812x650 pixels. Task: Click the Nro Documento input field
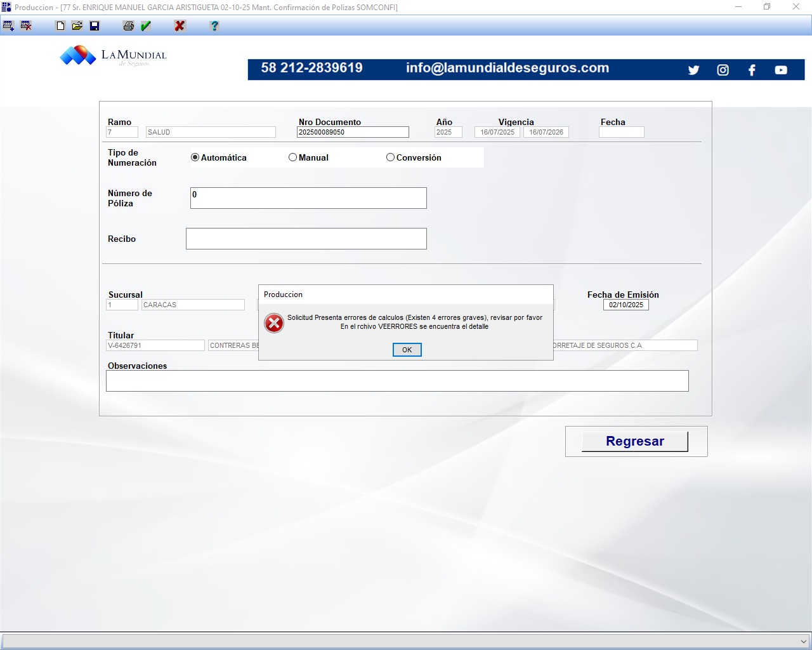point(353,132)
